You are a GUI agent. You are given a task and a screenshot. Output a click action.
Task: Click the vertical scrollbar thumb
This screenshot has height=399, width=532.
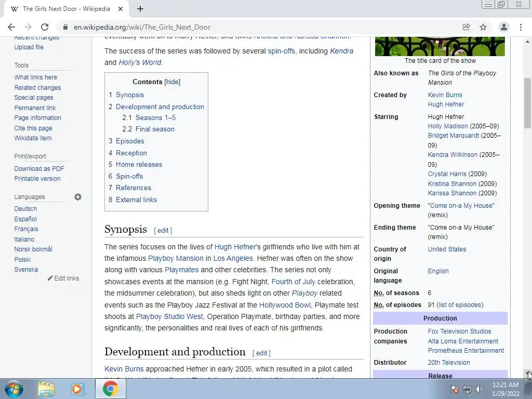click(528, 103)
